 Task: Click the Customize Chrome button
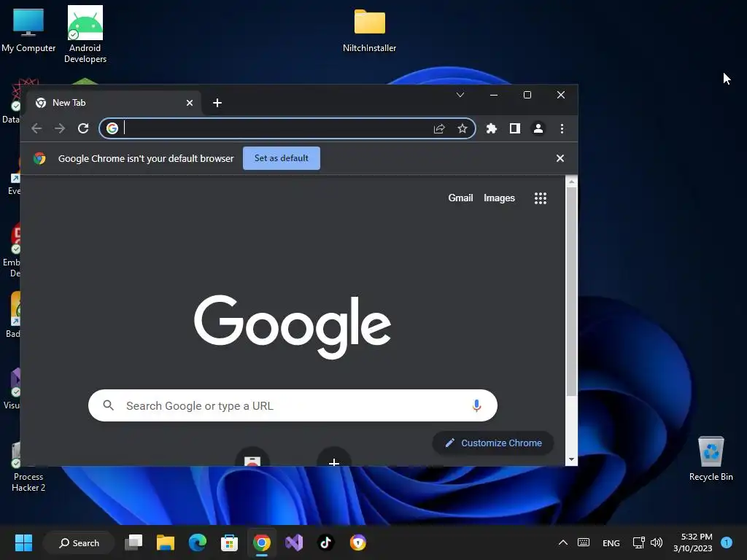click(x=494, y=443)
